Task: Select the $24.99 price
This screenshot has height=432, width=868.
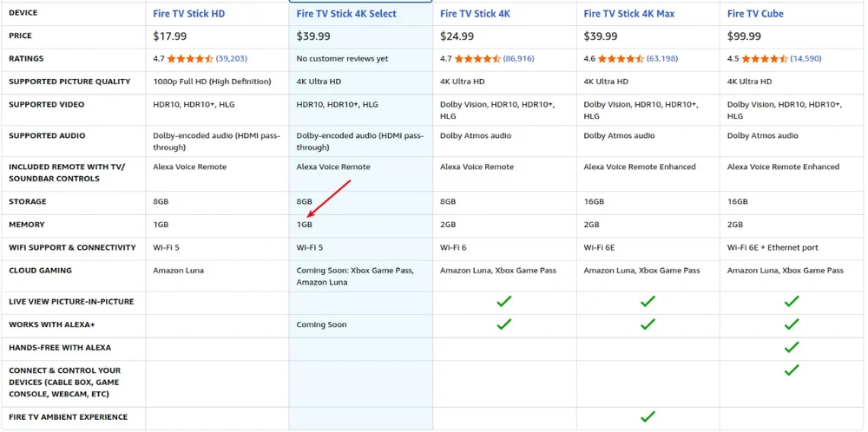Action: (457, 36)
